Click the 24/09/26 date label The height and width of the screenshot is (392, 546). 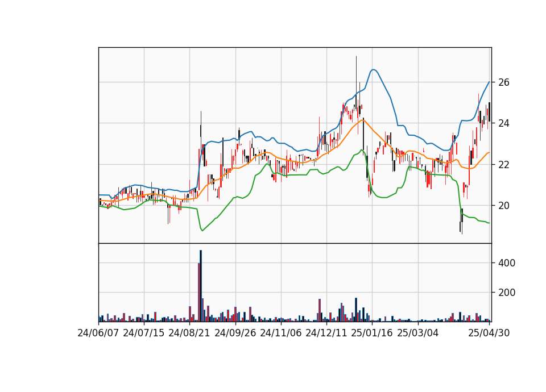(x=235, y=333)
